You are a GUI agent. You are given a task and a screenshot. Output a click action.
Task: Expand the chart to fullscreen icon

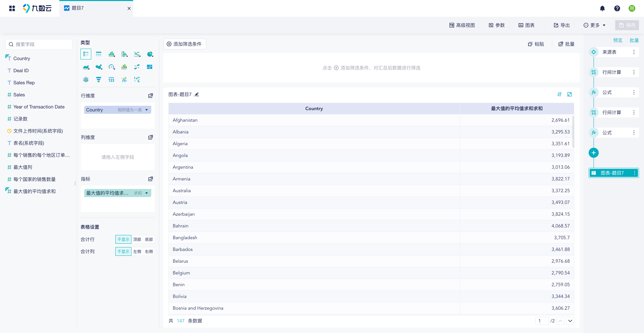[570, 94]
